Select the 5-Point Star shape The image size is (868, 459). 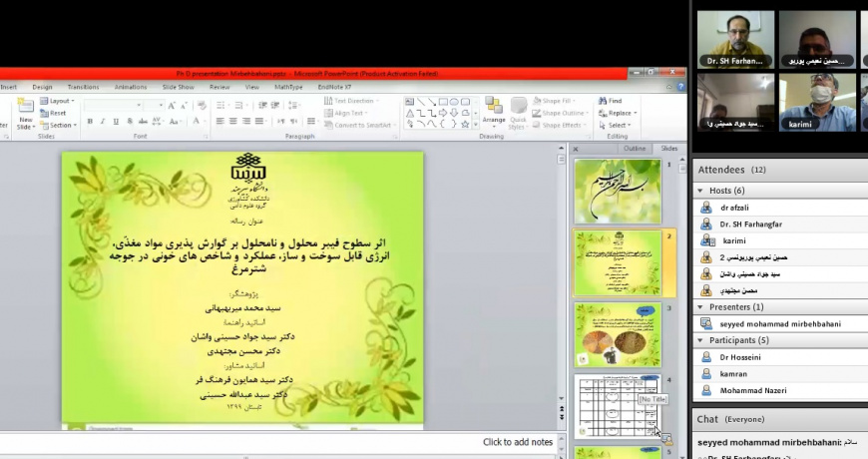tap(466, 124)
